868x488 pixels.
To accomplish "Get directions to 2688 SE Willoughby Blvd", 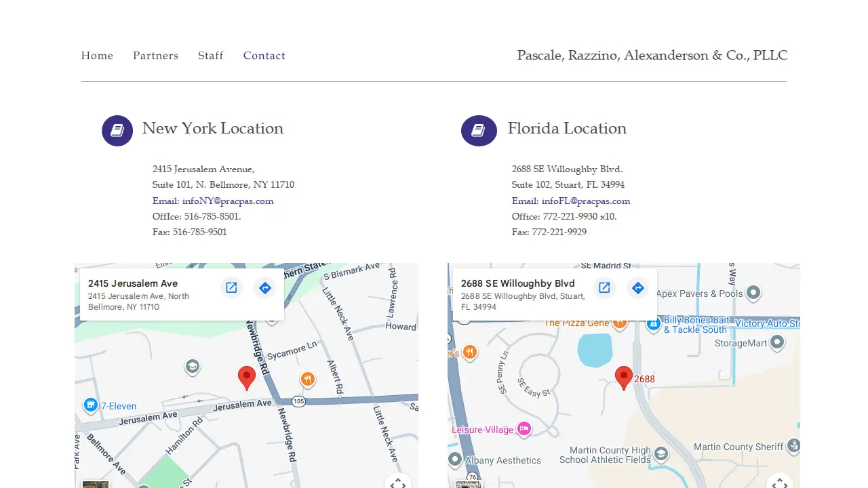I will click(x=637, y=288).
